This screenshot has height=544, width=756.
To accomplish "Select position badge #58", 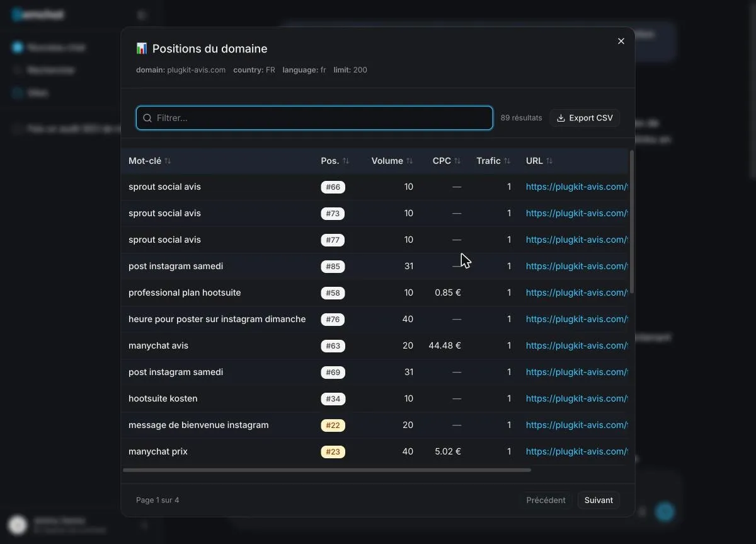I will [333, 293].
